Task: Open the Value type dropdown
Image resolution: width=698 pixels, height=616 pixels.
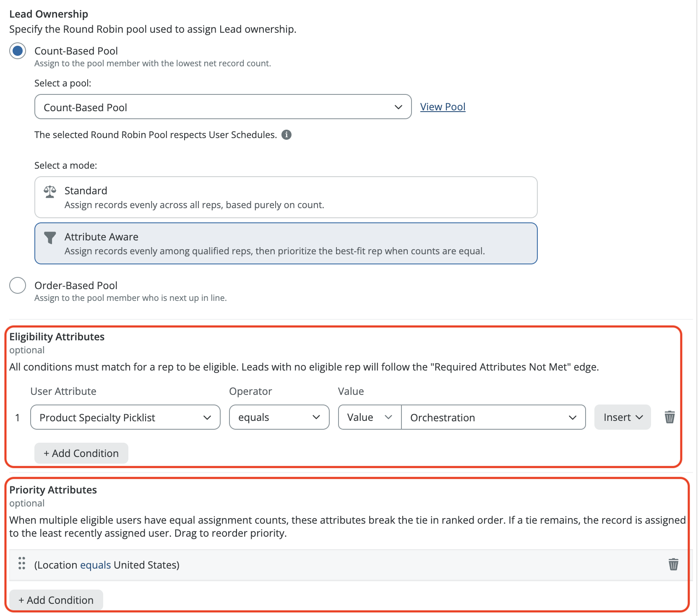Action: coord(370,418)
